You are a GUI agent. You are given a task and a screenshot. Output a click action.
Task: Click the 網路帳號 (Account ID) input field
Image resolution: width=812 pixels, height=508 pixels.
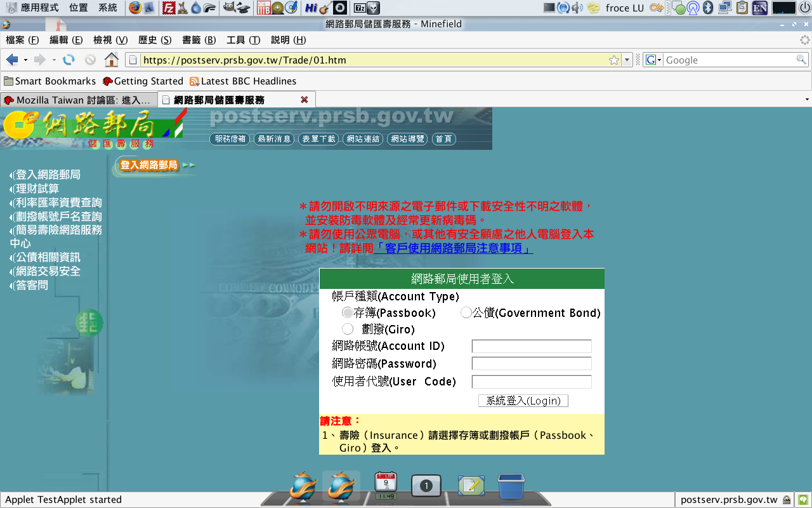(x=532, y=346)
